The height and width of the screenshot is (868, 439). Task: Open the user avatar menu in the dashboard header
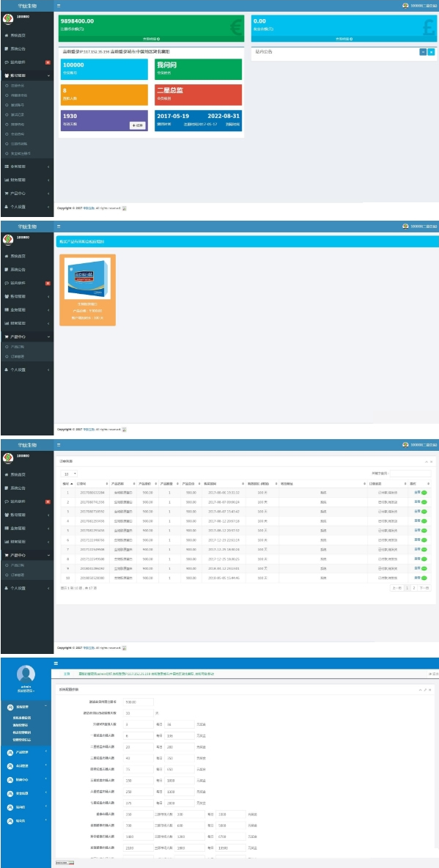pos(405,6)
